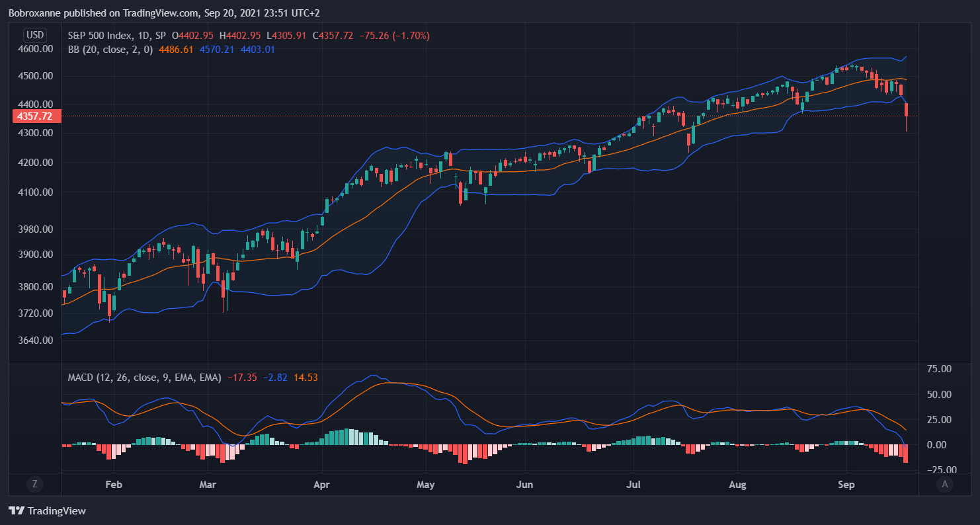Select the red 4357.72 current price label
980x525 pixels.
tap(37, 116)
